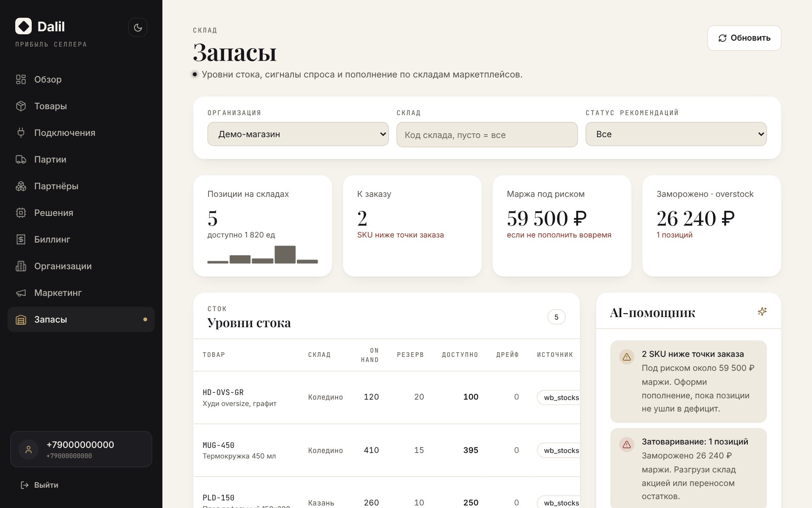Screen dimensions: 812x508
Task: Toggle dark mode with moon icon
Action: pyautogui.click(x=138, y=28)
